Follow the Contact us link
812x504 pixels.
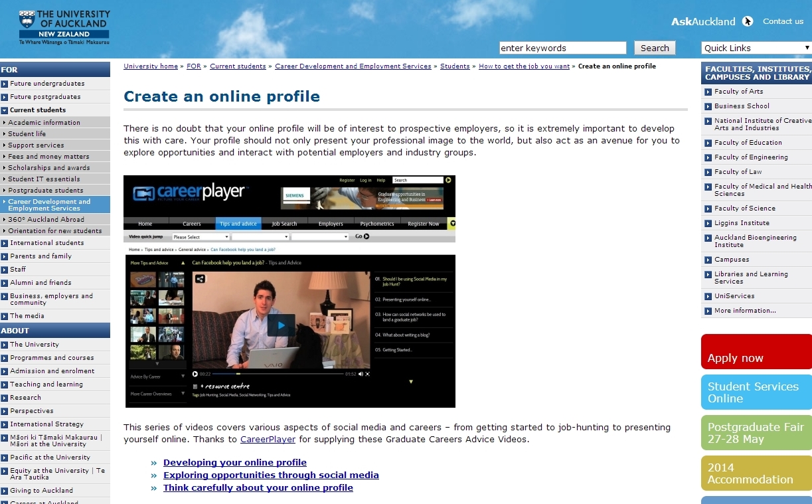tap(783, 21)
